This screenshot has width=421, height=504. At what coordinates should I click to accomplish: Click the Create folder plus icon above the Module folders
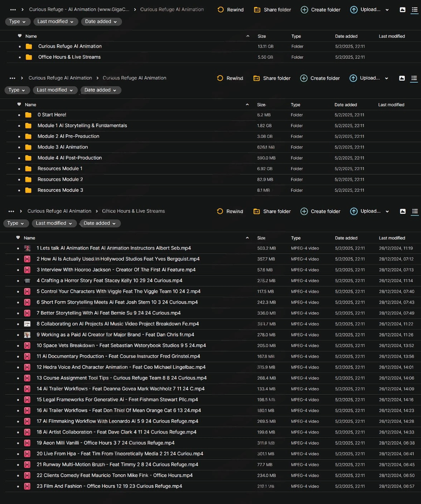pyautogui.click(x=304, y=78)
